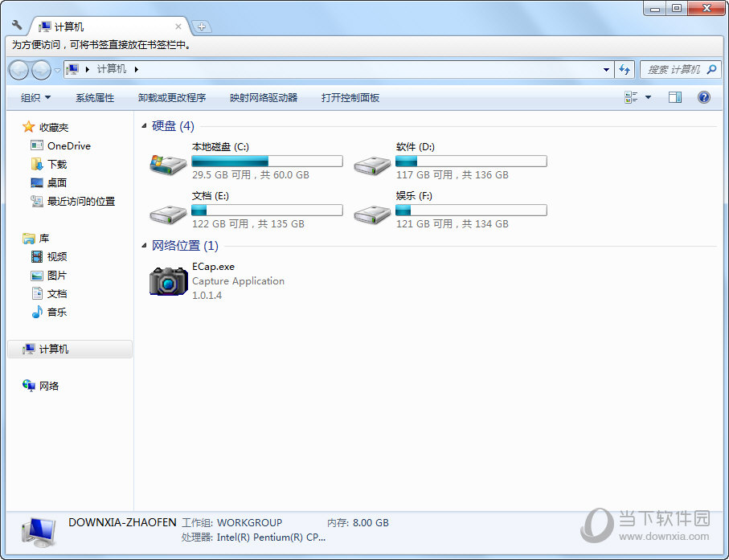Go forward with the Forward arrow

[x=41, y=70]
